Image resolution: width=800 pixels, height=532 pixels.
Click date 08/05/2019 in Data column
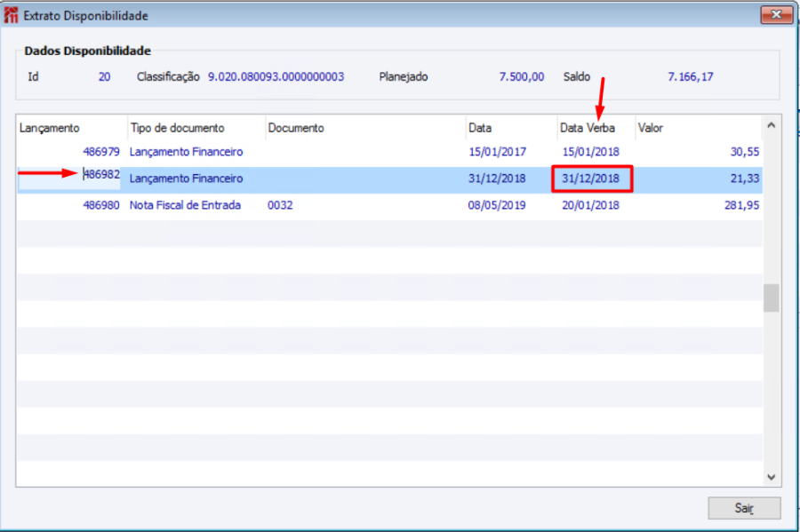[497, 205]
